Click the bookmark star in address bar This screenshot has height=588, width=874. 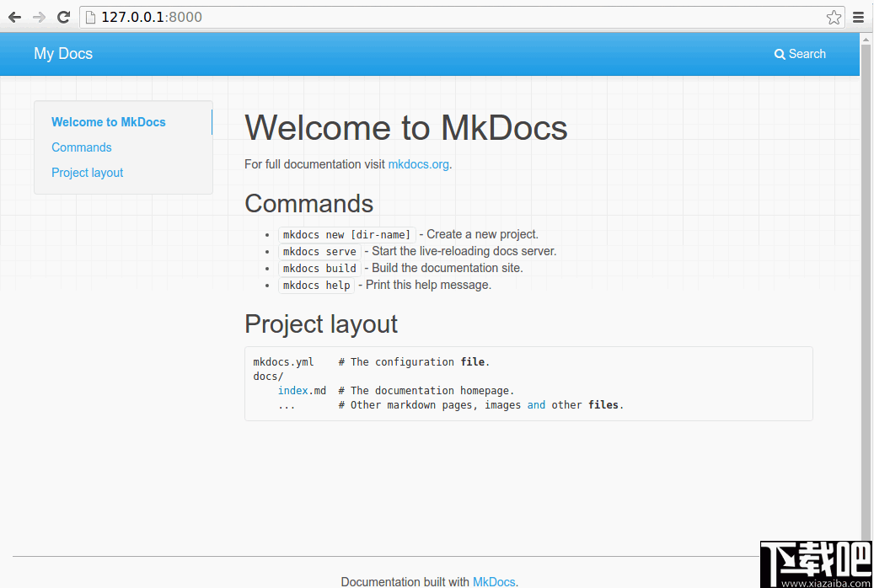[834, 17]
